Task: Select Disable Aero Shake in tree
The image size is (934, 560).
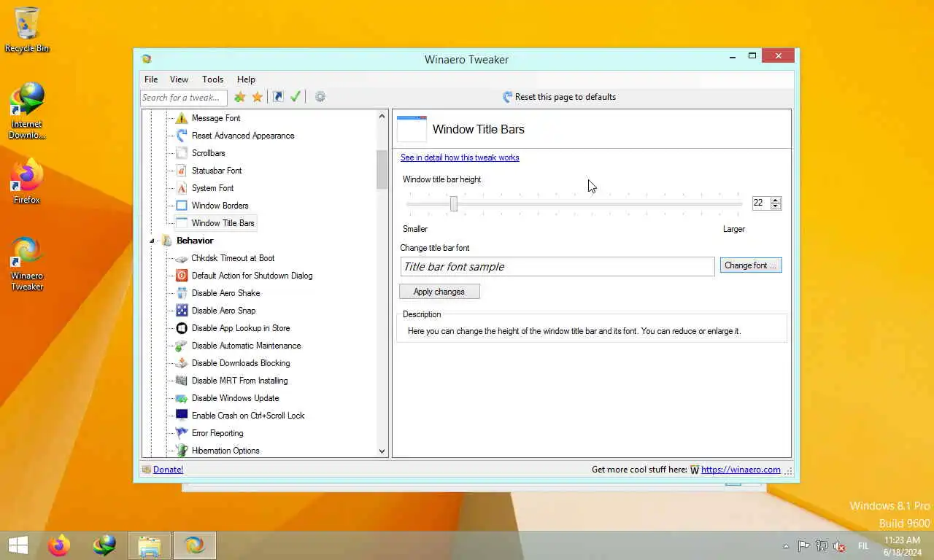Action: tap(225, 293)
